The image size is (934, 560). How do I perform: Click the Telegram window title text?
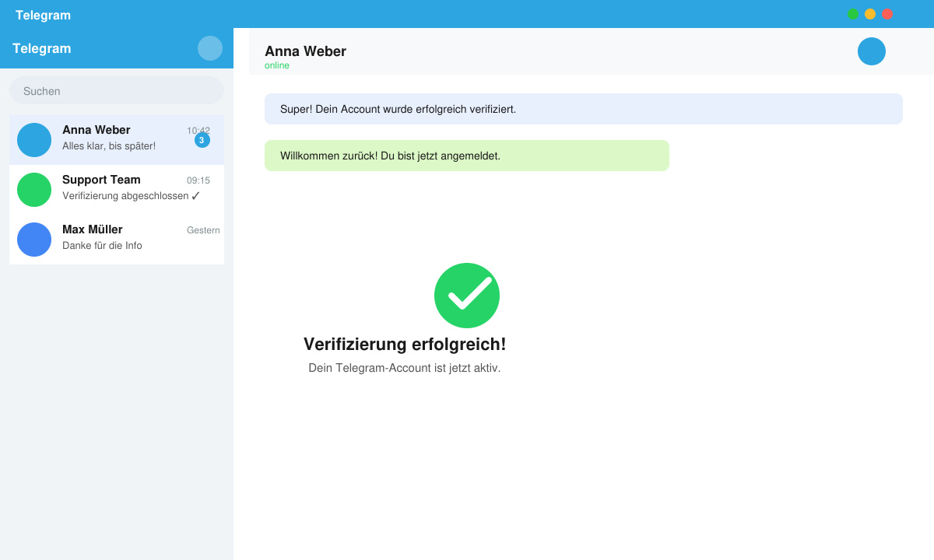pyautogui.click(x=43, y=15)
